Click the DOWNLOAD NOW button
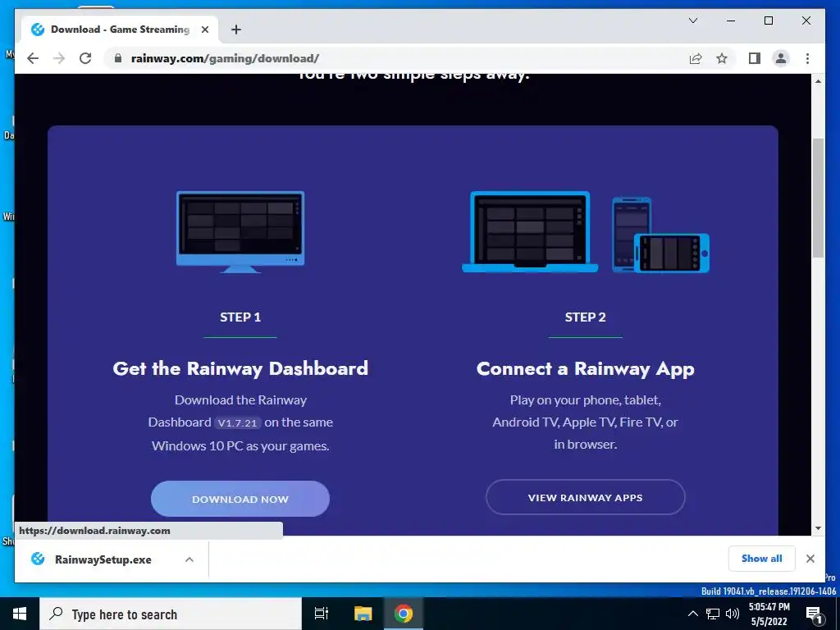The height and width of the screenshot is (630, 840). 240,499
